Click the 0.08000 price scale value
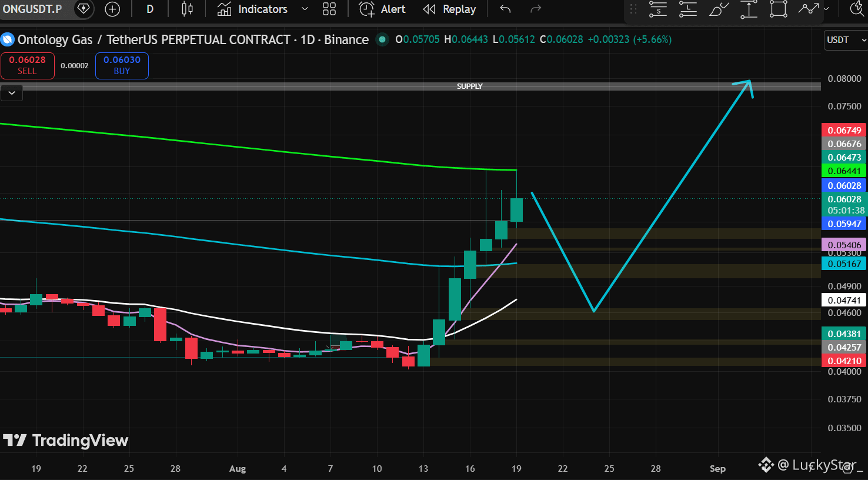The height and width of the screenshot is (480, 868). tap(844, 79)
